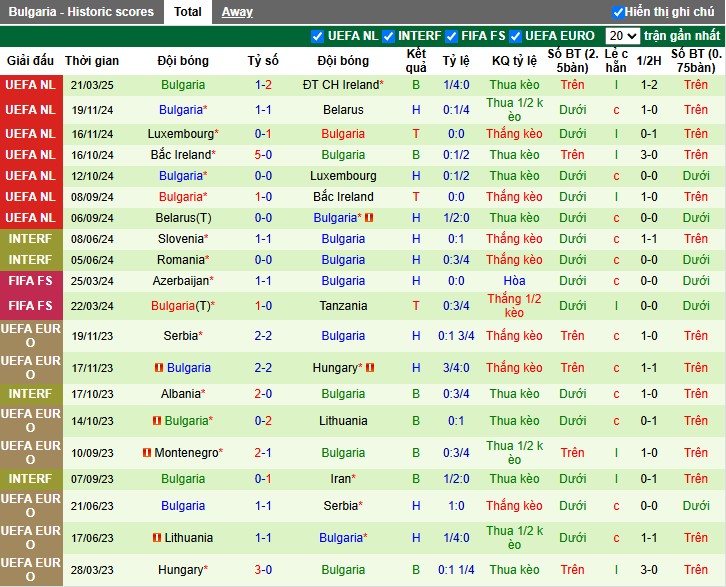Open the 20 recent matches dropdown
Screen dimensions: 726x587
coord(622,36)
